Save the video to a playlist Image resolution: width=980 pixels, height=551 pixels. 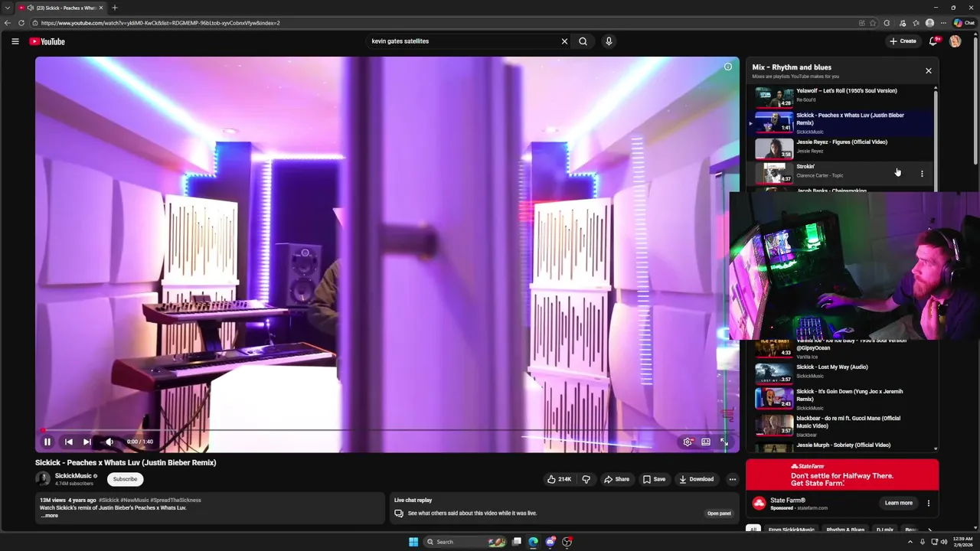654,479
